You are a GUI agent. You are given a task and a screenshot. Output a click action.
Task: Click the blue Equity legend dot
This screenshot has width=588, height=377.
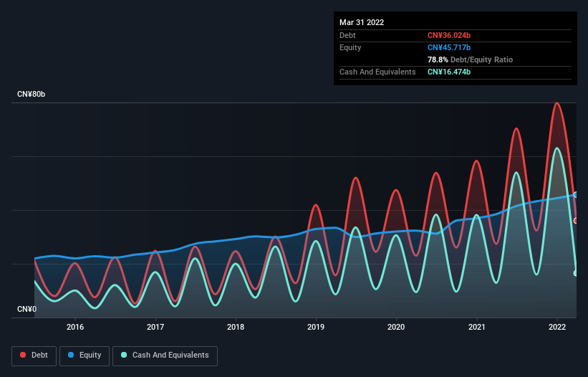pyautogui.click(x=71, y=355)
